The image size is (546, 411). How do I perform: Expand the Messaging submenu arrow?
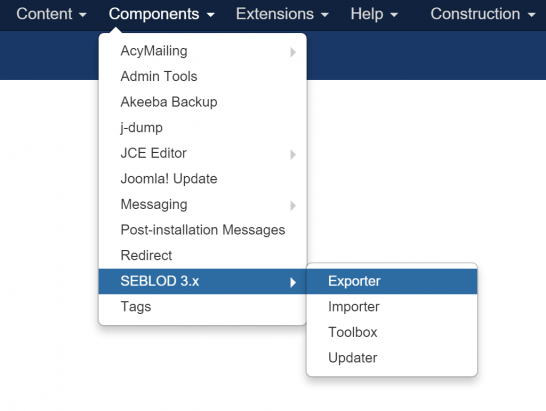point(293,206)
